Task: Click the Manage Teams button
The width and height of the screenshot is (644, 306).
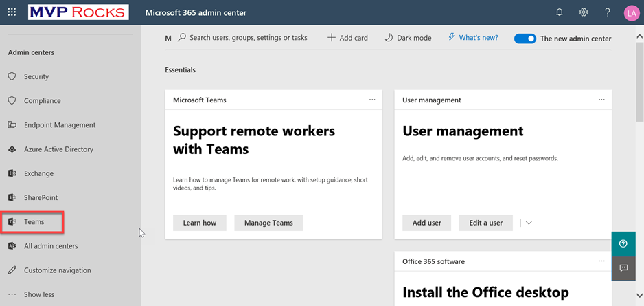Action: (268, 223)
